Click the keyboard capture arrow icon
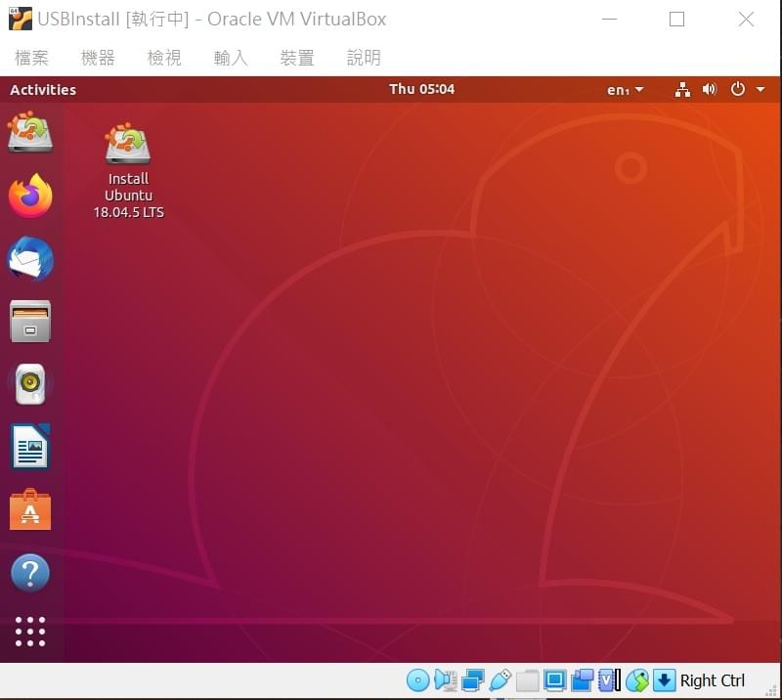Viewport: 782px width, 700px height. point(665,680)
